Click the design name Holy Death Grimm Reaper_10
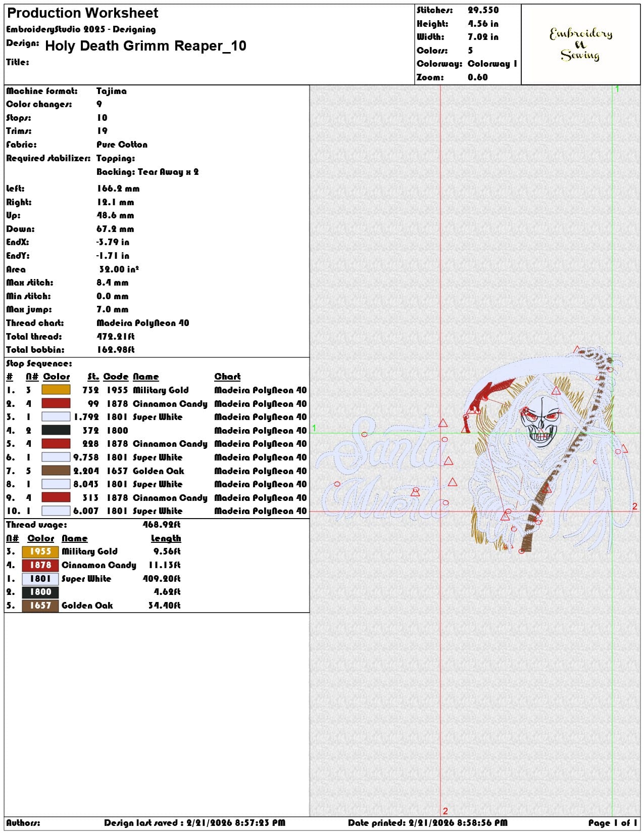Screen dimensions: 644x834 [145, 46]
